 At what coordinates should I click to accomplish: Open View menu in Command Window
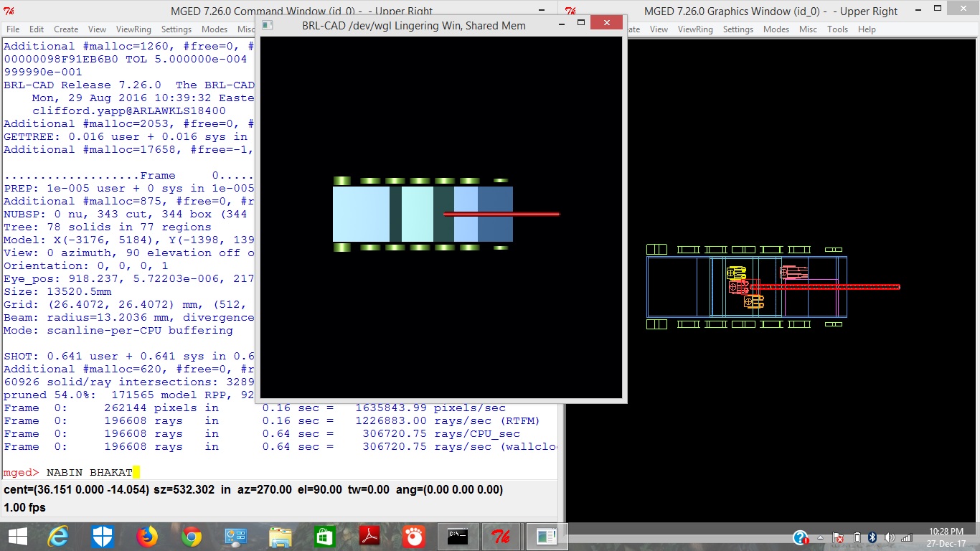tap(97, 29)
